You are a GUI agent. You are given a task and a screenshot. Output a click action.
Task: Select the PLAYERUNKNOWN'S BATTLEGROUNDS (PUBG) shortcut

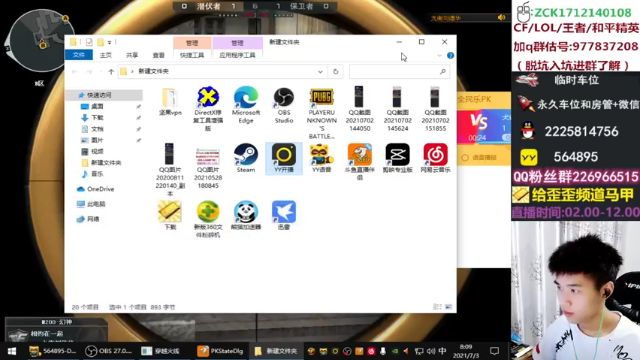322,97
